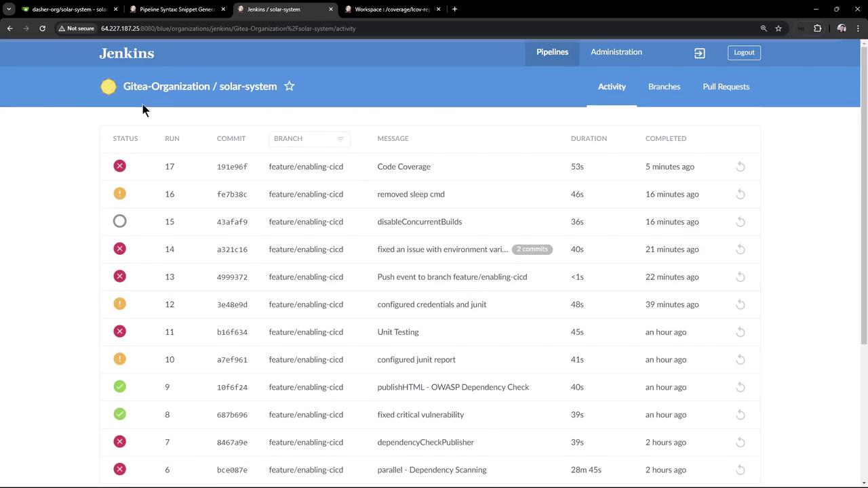The height and width of the screenshot is (488, 868).
Task: Rerun run 16 using its replay icon
Action: (x=741, y=195)
